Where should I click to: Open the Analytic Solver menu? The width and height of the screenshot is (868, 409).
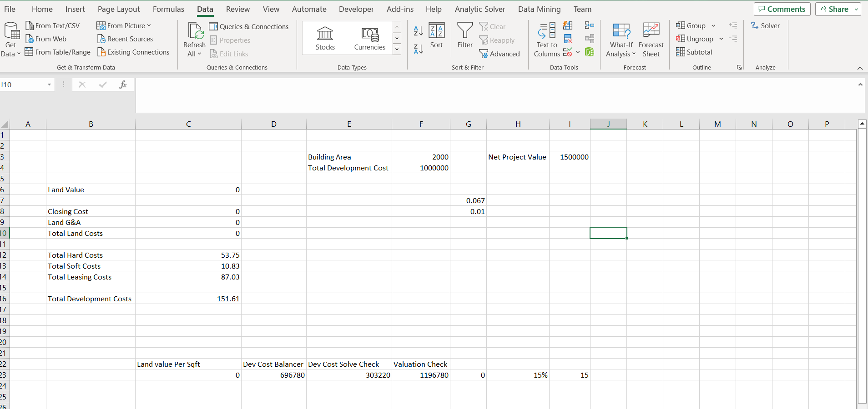pyautogui.click(x=480, y=9)
